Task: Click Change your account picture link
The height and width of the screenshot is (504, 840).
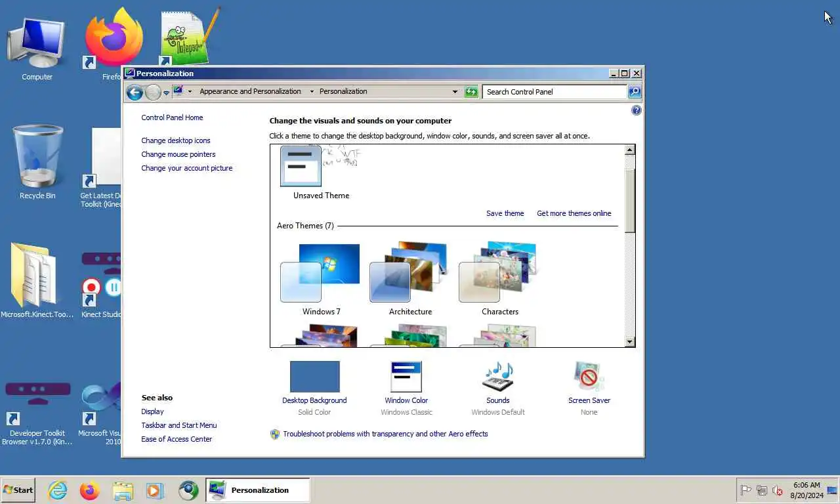Action: (x=187, y=168)
